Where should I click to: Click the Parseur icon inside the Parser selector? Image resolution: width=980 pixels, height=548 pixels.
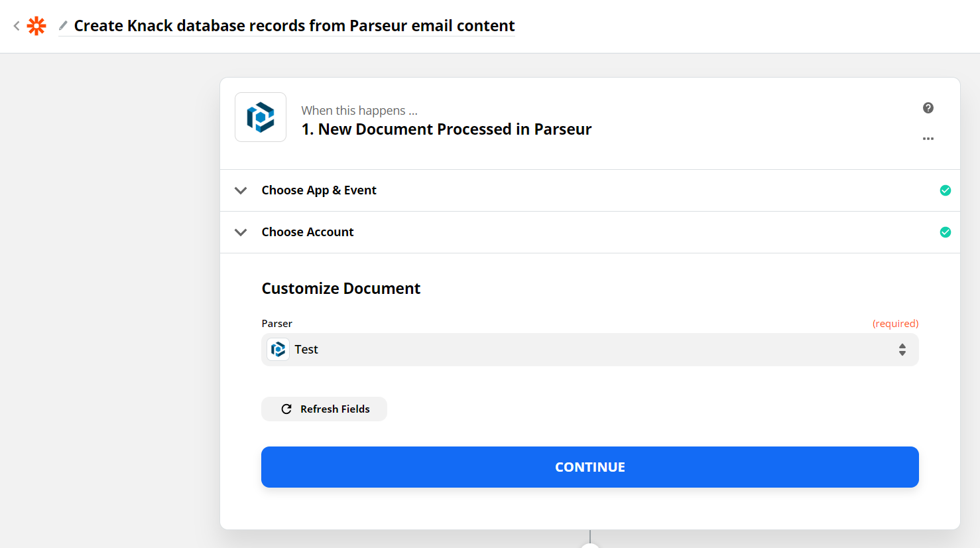point(278,349)
